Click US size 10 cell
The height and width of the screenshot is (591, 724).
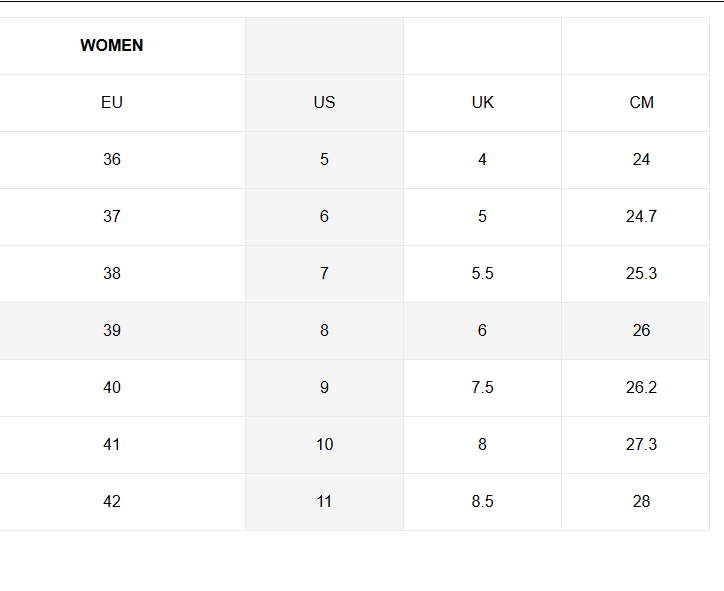[x=324, y=444]
